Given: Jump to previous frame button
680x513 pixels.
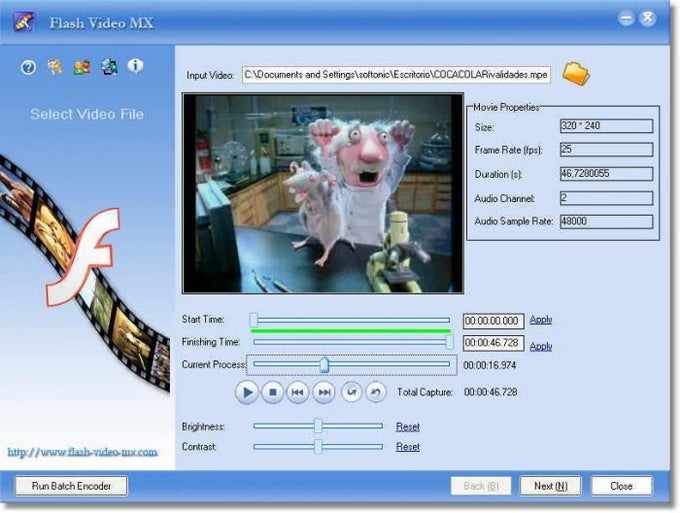Looking at the screenshot, I should tap(298, 392).
